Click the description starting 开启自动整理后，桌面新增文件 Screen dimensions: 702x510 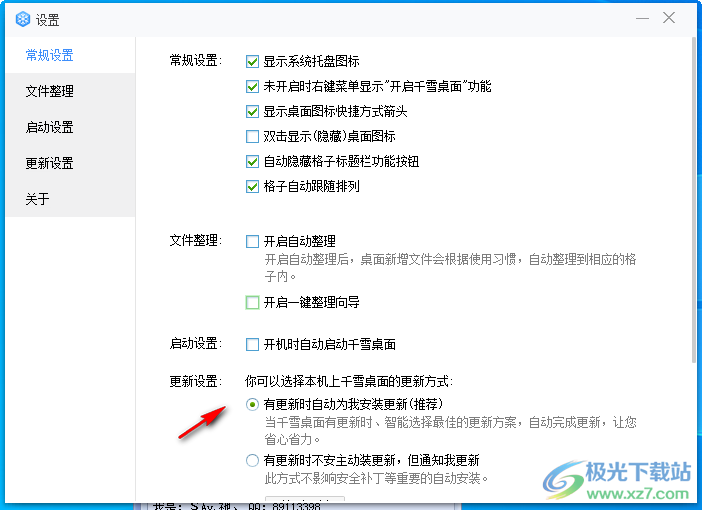450,268
